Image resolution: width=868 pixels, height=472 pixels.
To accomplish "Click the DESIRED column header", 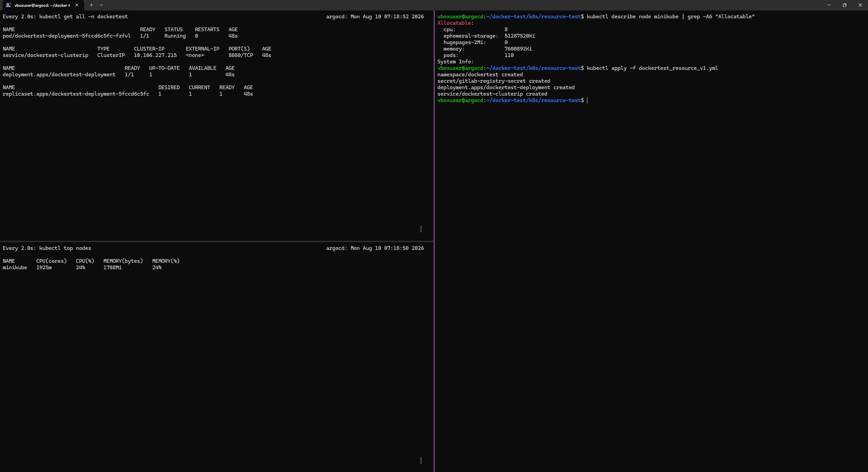I will [169, 87].
